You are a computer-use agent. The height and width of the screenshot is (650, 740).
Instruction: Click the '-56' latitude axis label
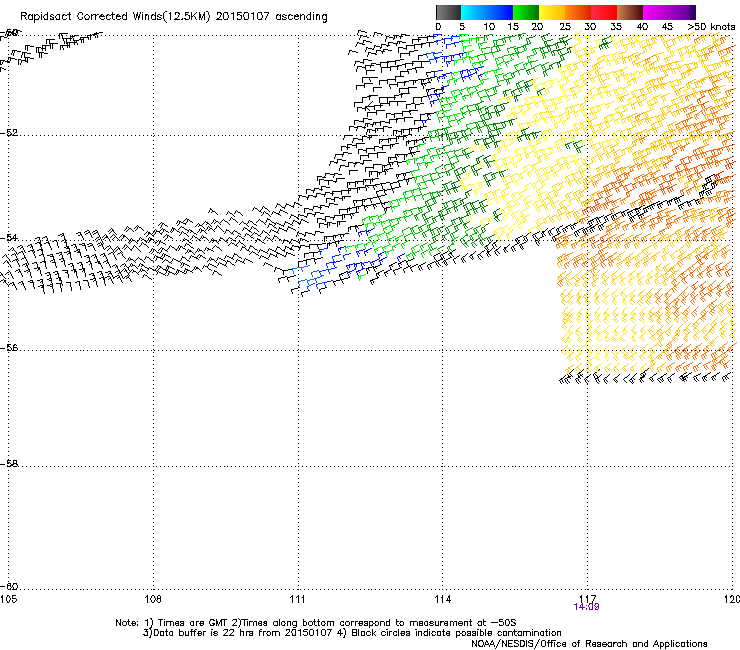[x=9, y=348]
